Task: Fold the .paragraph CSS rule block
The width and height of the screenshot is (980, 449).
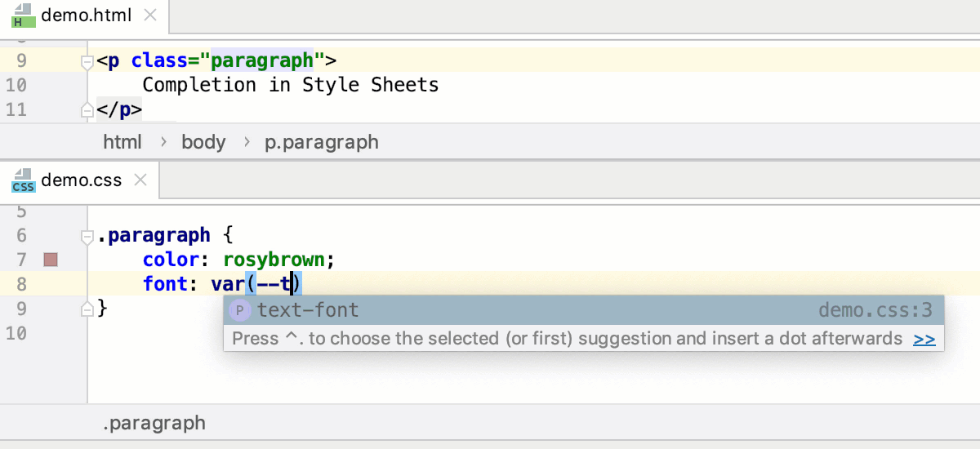Action: (x=87, y=236)
